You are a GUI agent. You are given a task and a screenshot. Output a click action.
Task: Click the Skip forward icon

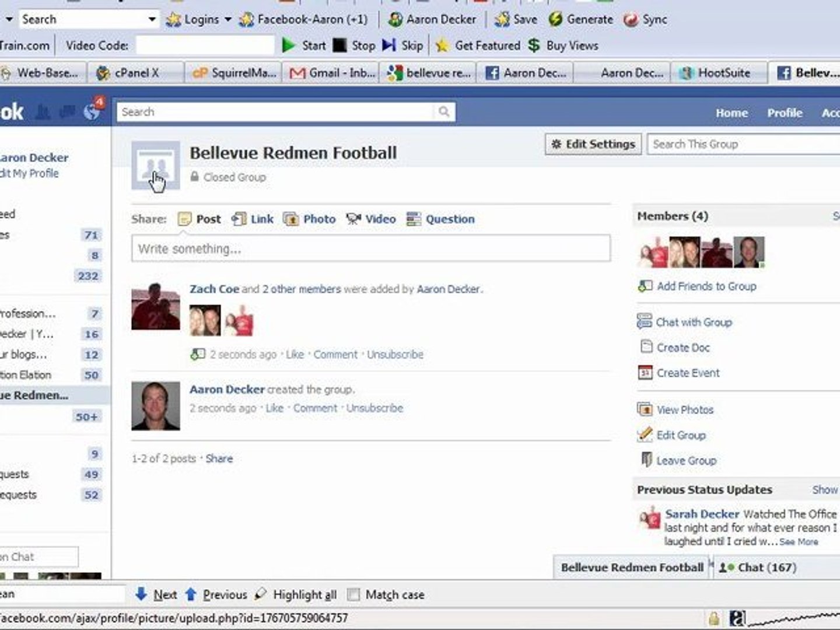pos(389,45)
